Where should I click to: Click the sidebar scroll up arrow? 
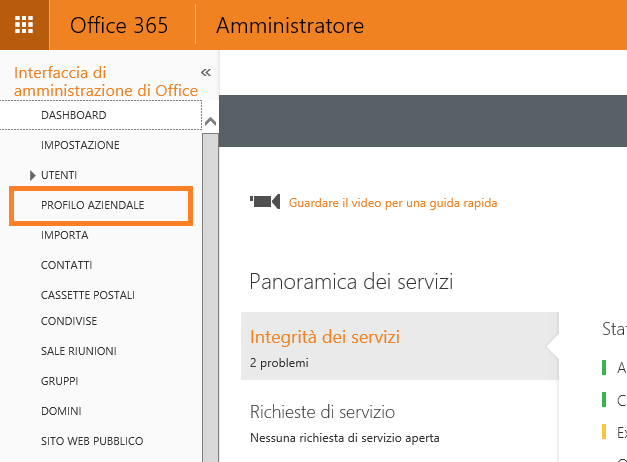coord(210,122)
